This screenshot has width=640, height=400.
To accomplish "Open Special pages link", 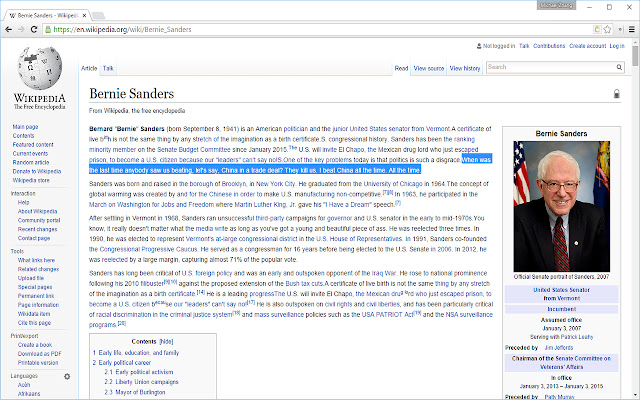I will (35, 287).
